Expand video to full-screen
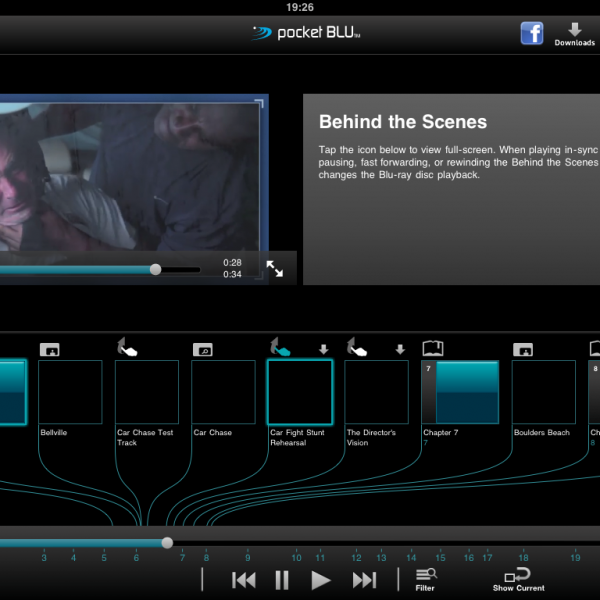600x600 pixels. pos(275,269)
